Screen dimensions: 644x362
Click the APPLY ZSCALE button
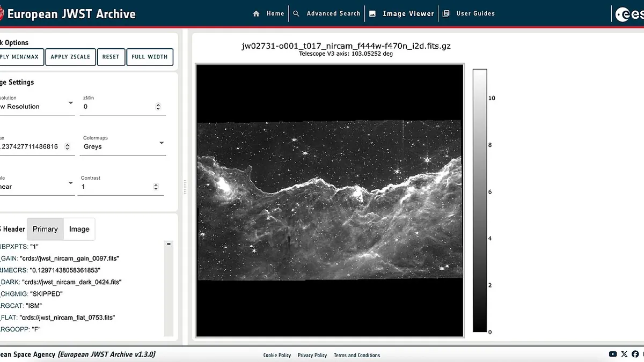coord(70,57)
